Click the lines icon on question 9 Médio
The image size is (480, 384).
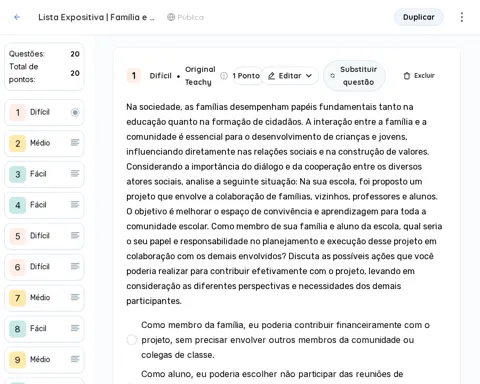click(x=75, y=359)
